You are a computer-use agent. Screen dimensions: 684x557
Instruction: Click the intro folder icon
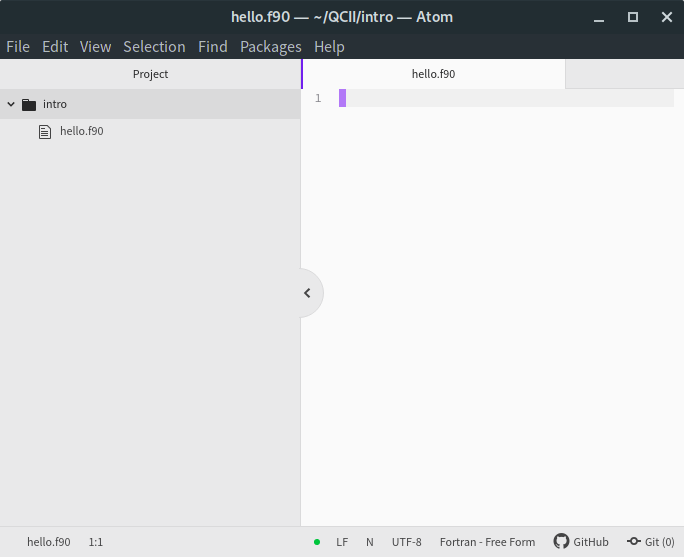point(29,105)
